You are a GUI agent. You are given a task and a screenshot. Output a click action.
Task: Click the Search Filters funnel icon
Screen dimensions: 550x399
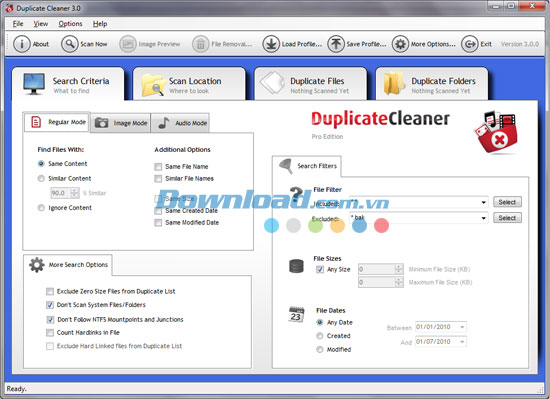(x=286, y=166)
